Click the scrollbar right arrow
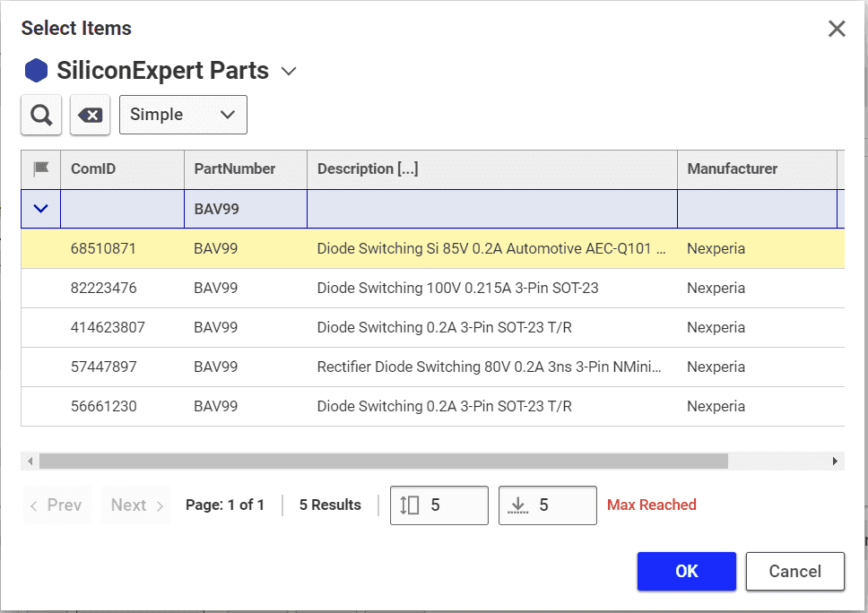The image size is (868, 613). (836, 461)
